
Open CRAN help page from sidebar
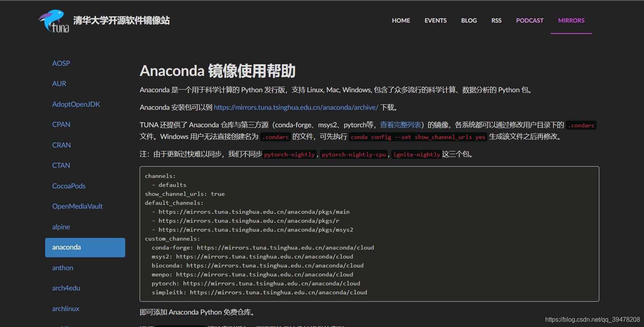point(61,145)
